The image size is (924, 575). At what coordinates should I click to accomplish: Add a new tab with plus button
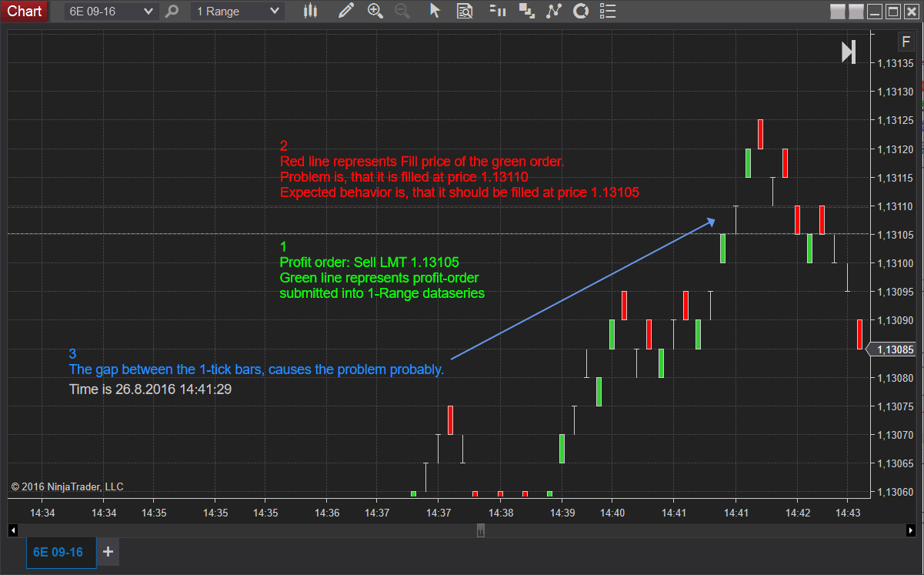click(x=108, y=551)
